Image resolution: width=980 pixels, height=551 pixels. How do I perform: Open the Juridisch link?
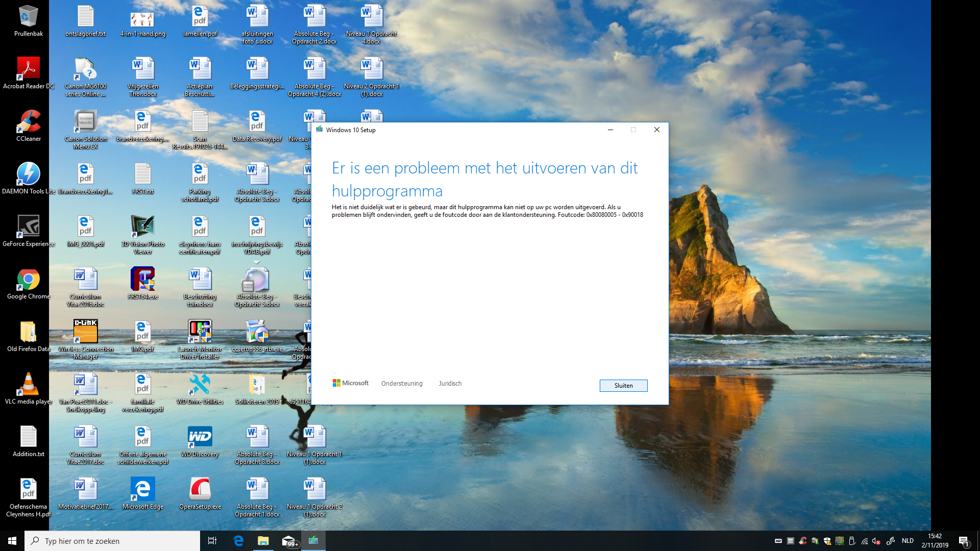click(x=450, y=384)
